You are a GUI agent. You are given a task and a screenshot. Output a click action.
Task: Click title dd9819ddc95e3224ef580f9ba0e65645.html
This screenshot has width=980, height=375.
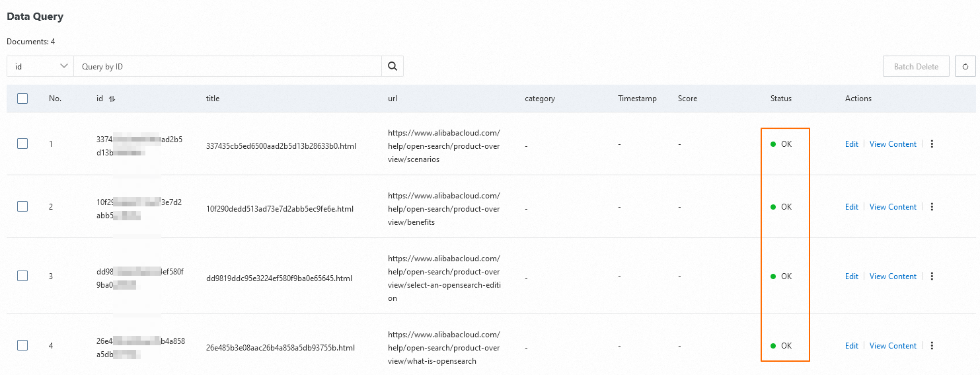point(279,278)
